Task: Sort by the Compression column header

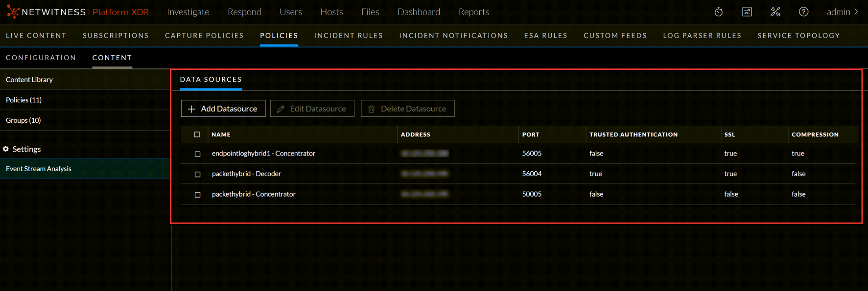Action: (x=815, y=134)
